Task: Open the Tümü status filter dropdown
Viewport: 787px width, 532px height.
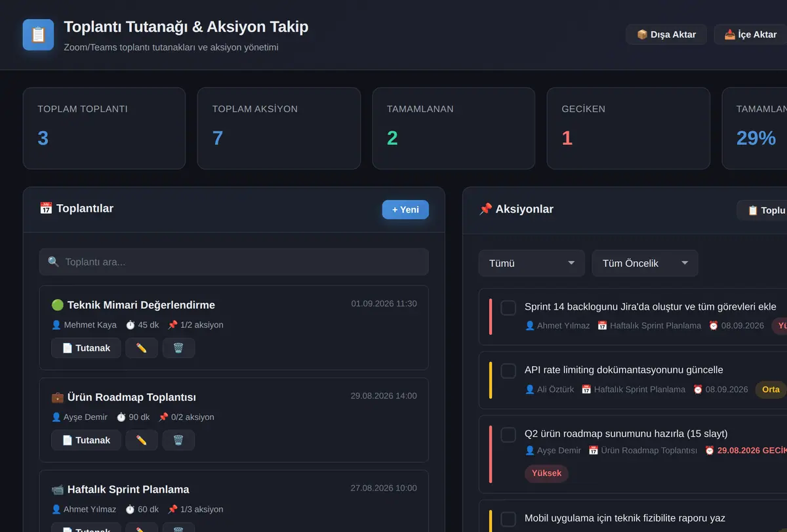Action: click(531, 263)
